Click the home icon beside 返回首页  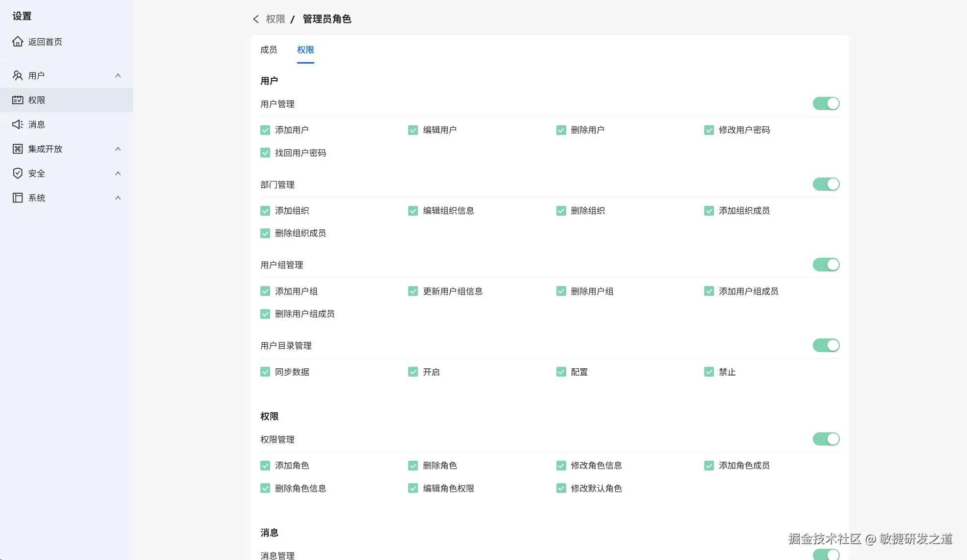click(x=18, y=42)
